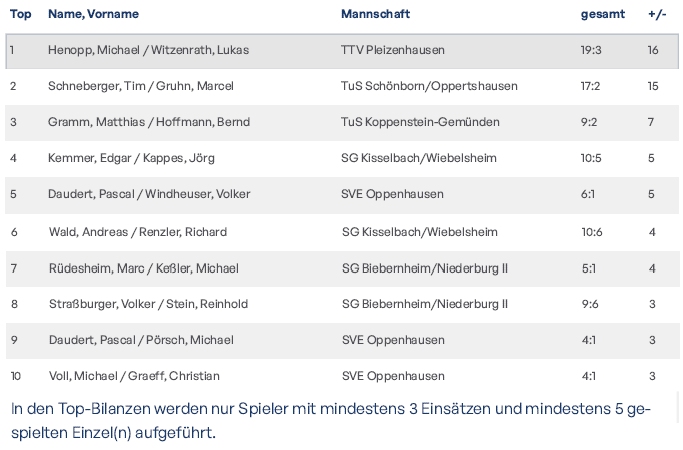Image resolution: width=683 pixels, height=450 pixels.
Task: Open the TuS Schönborn/Oppertshausen team page
Action: pyautogui.click(x=429, y=86)
